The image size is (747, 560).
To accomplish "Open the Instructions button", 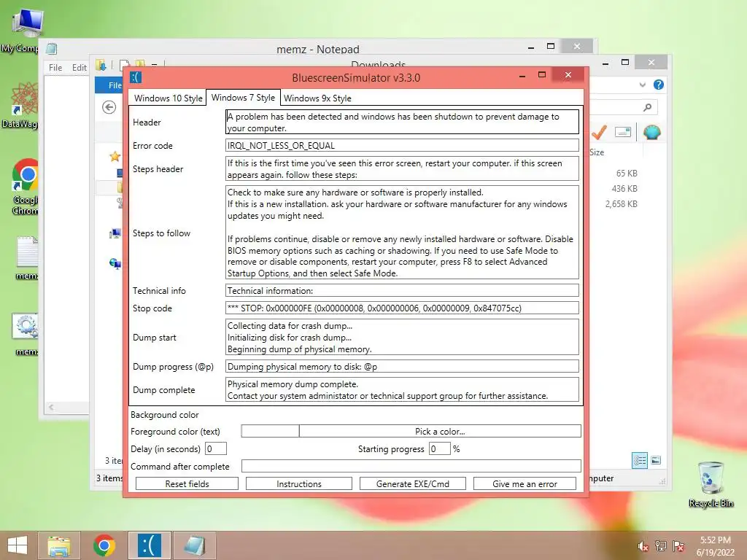I will tap(298, 484).
